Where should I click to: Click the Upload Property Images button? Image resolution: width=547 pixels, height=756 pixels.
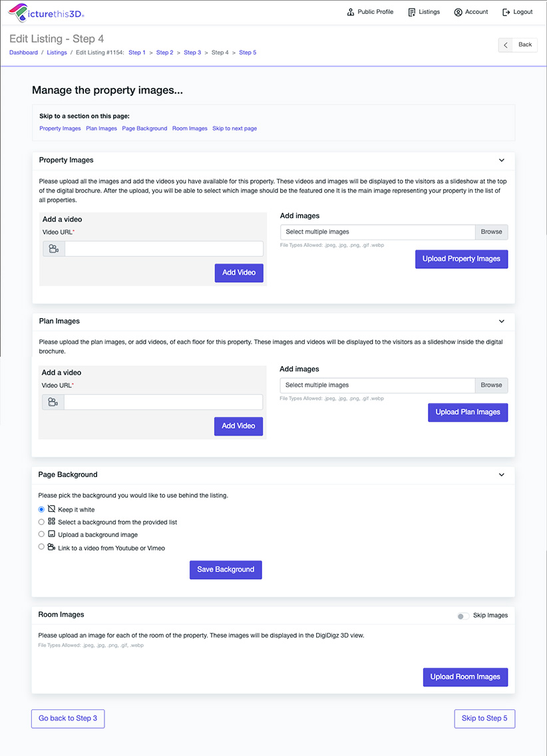(461, 259)
